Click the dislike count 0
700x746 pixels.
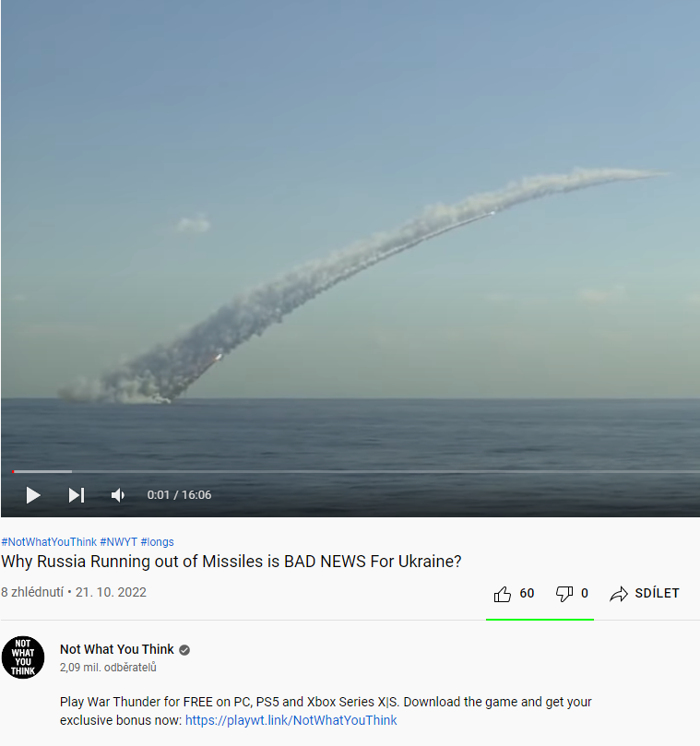585,593
